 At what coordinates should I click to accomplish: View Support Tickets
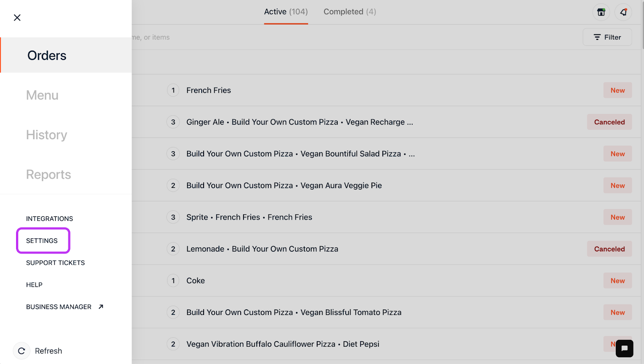[x=56, y=263]
